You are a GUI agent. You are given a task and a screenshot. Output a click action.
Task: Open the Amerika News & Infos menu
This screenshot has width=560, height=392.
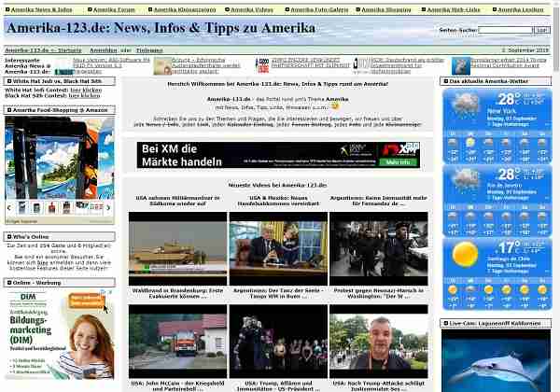coord(41,9)
